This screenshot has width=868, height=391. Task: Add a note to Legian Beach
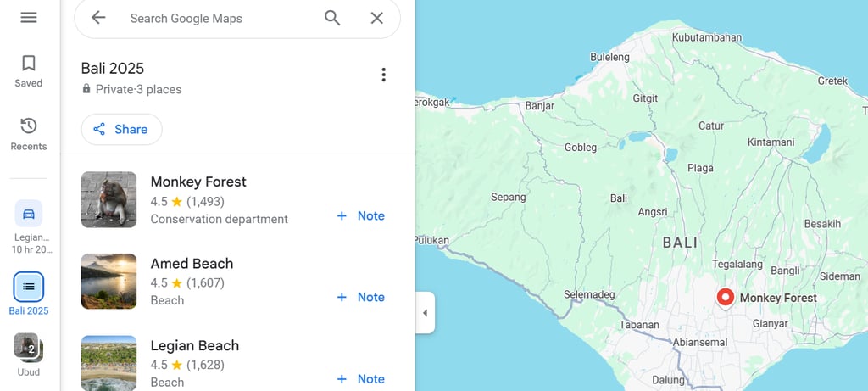click(360, 379)
